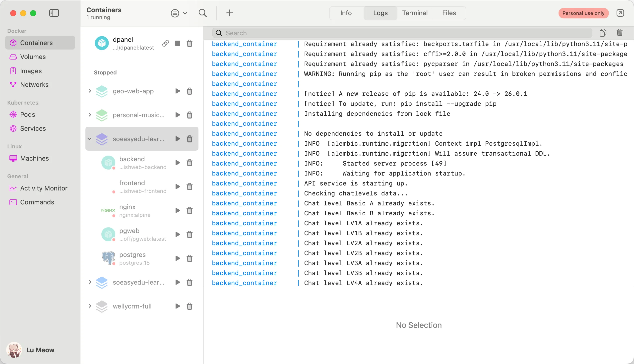Screen dimensions: 634x364
Task: Click the search containers magnifier icon
Action: click(x=202, y=13)
